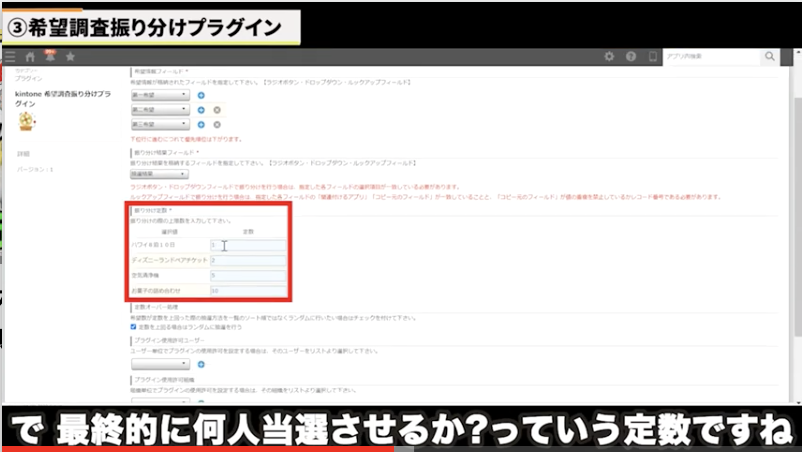Open the hamburger menu in header

coord(10,57)
